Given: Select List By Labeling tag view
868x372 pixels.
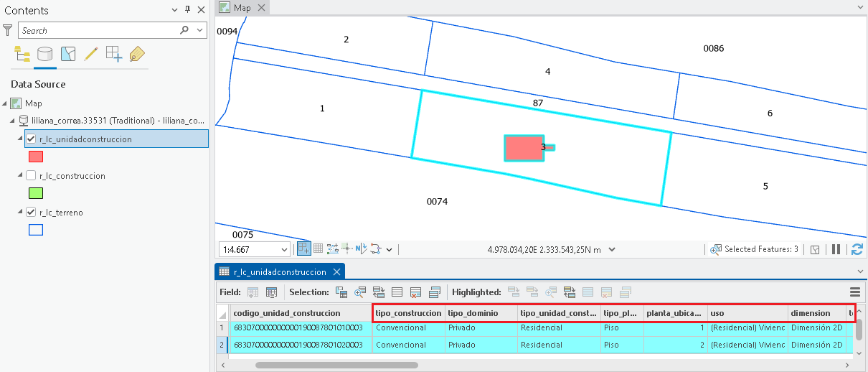Looking at the screenshot, I should pos(136,54).
